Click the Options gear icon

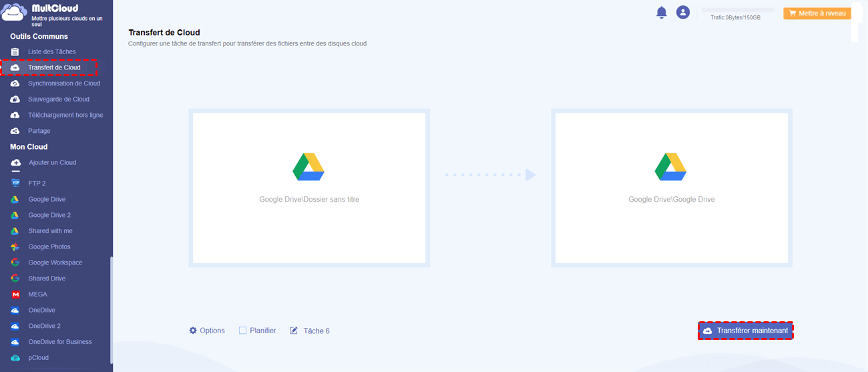pyautogui.click(x=193, y=331)
